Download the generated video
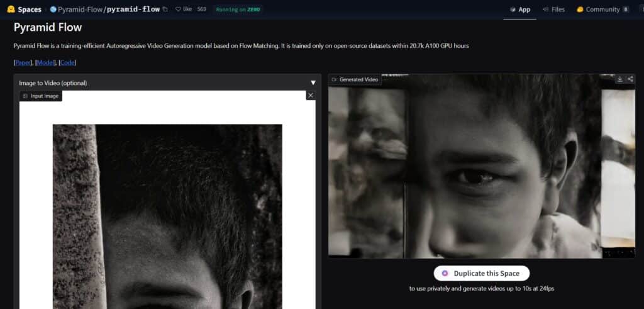 (x=619, y=79)
